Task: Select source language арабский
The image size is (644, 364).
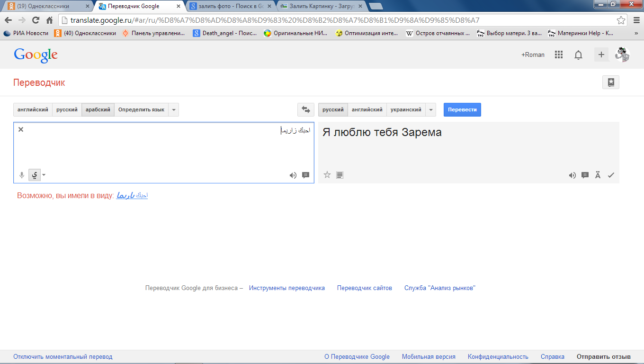Action: pos(98,109)
